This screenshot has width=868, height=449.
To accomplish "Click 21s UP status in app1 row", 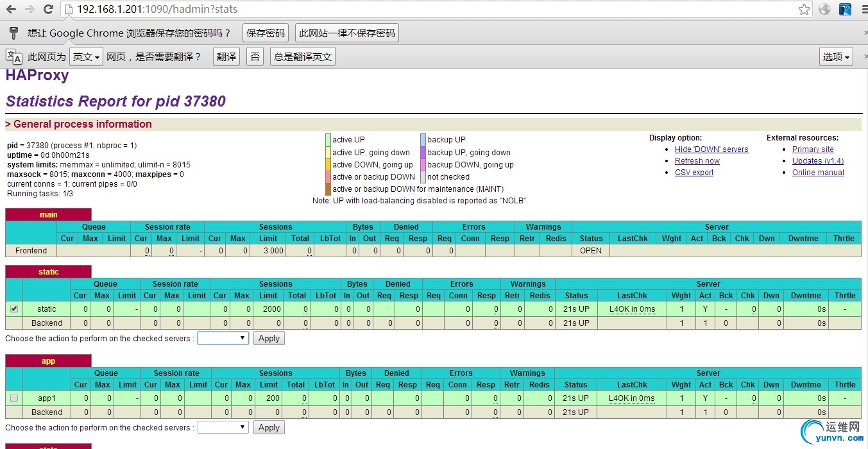I will point(575,398).
